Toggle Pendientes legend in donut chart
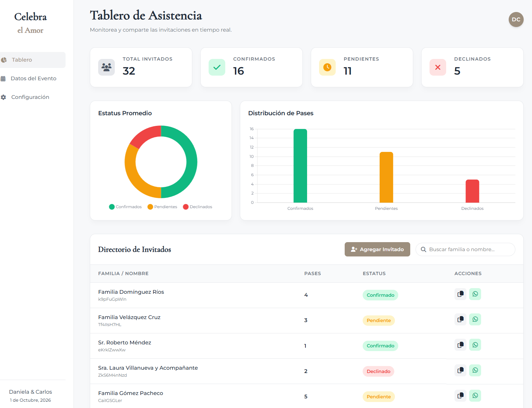The image size is (532, 408). [x=162, y=207]
